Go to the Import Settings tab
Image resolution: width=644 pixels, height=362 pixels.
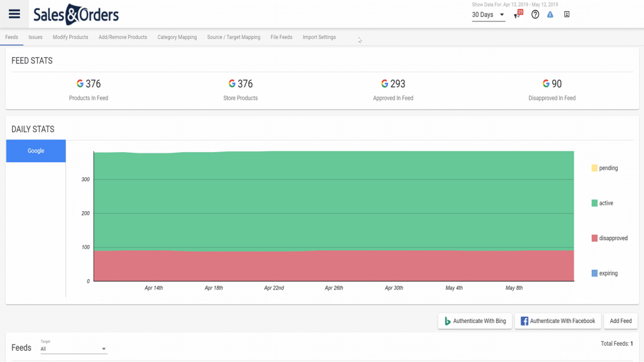click(319, 37)
